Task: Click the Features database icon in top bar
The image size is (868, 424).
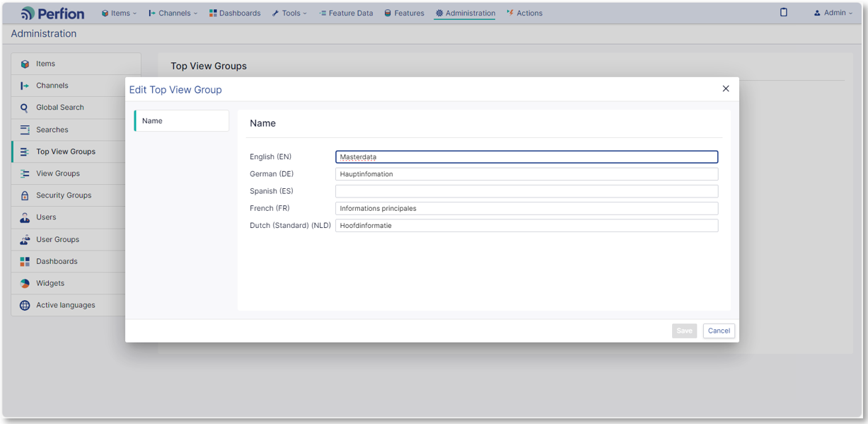Action: (388, 13)
